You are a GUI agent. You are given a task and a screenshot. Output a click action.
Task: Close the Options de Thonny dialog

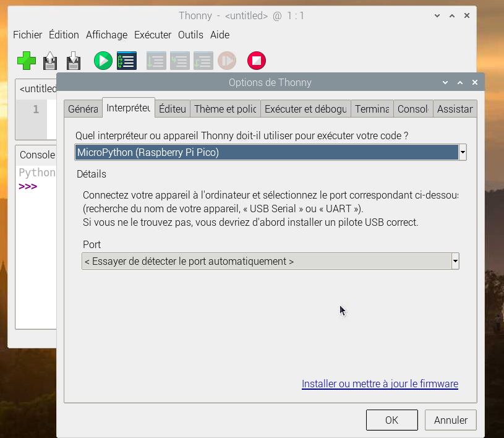pyautogui.click(x=475, y=82)
